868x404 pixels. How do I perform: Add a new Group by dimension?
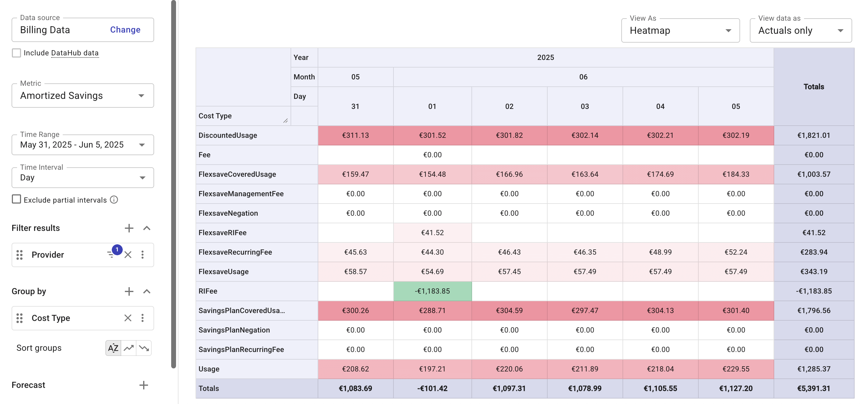tap(129, 291)
